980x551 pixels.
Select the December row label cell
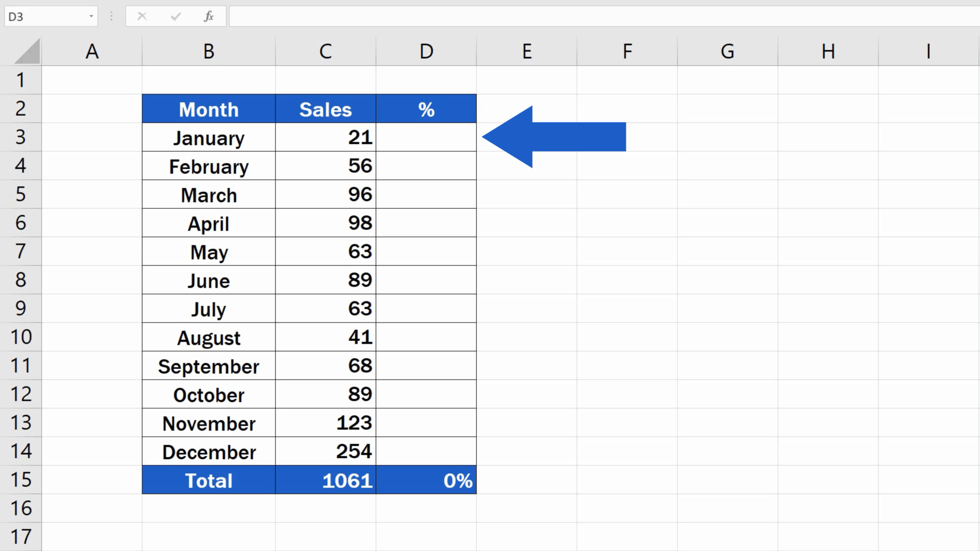click(208, 452)
